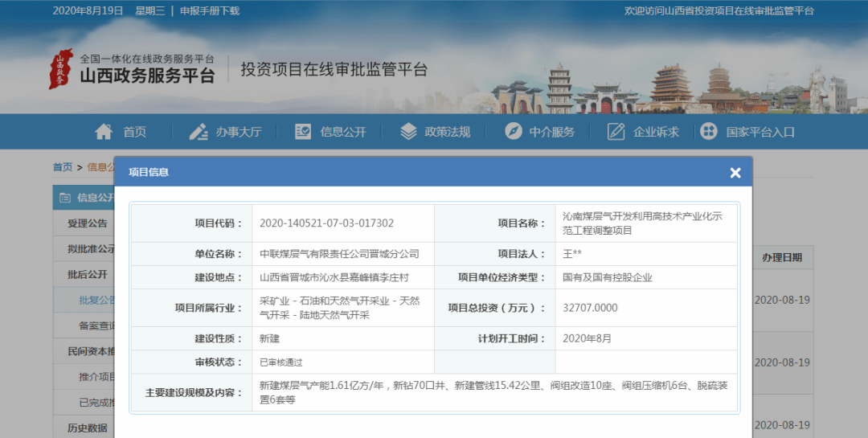Click economic type 国有及国有控股企业
Screen dimensions: 868x438
pos(608,277)
